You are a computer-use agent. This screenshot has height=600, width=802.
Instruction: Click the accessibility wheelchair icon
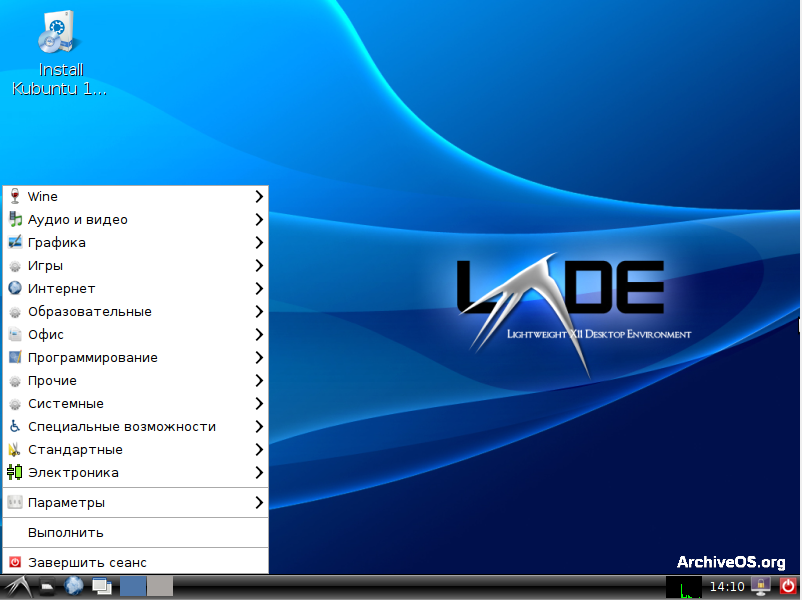[15, 427]
